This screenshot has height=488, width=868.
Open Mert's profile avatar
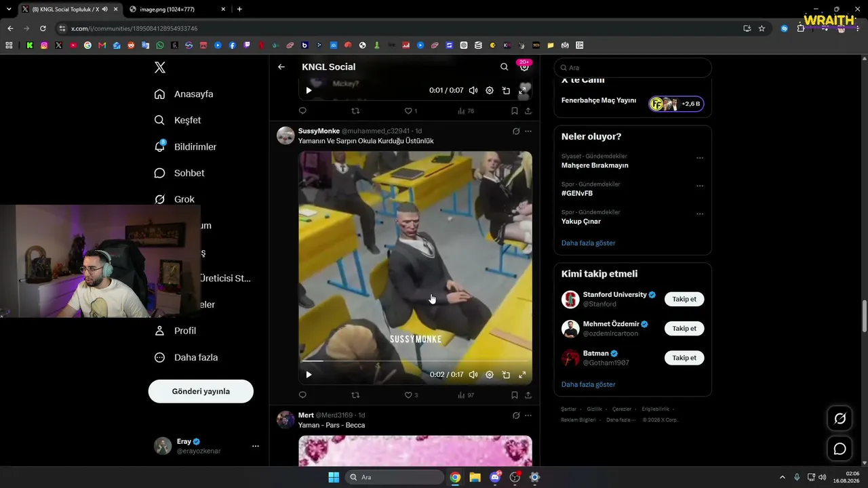[285, 420]
